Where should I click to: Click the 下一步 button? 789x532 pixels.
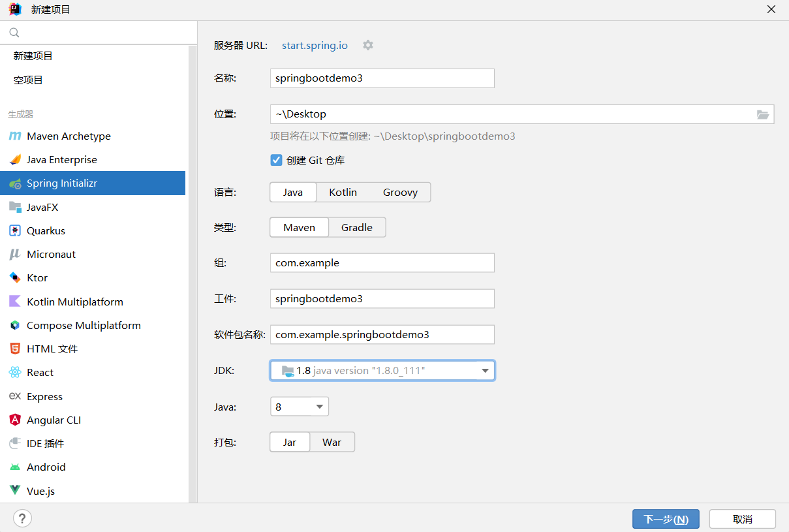[x=665, y=519]
